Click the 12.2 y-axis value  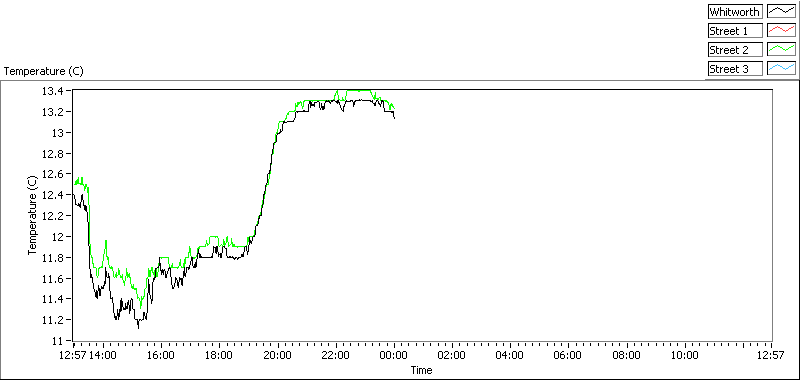click(x=52, y=216)
